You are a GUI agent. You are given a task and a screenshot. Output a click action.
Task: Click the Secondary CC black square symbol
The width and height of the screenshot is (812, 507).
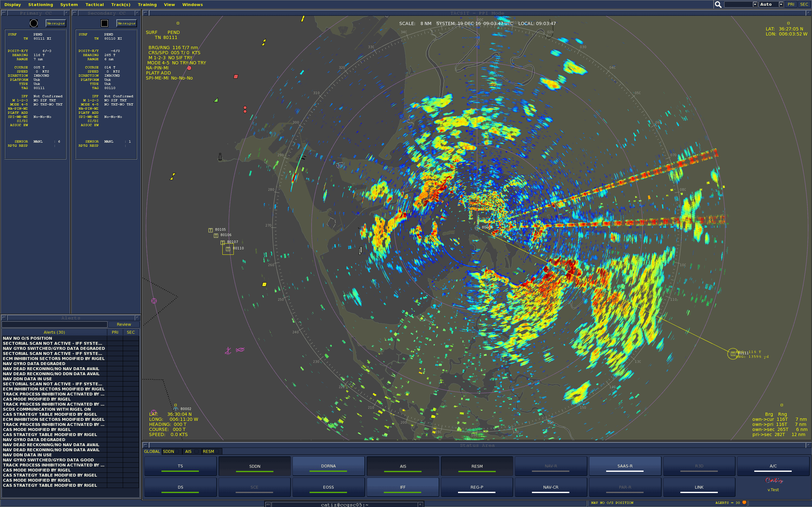pos(104,23)
